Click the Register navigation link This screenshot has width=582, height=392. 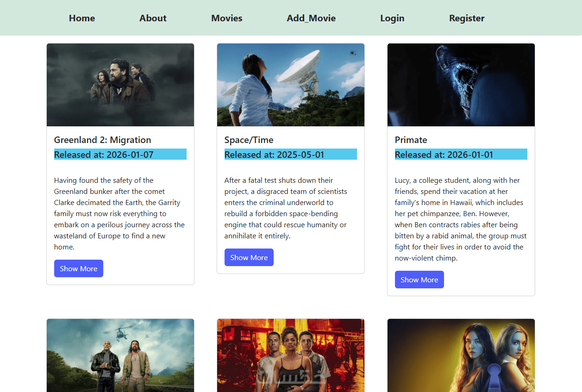pos(467,18)
